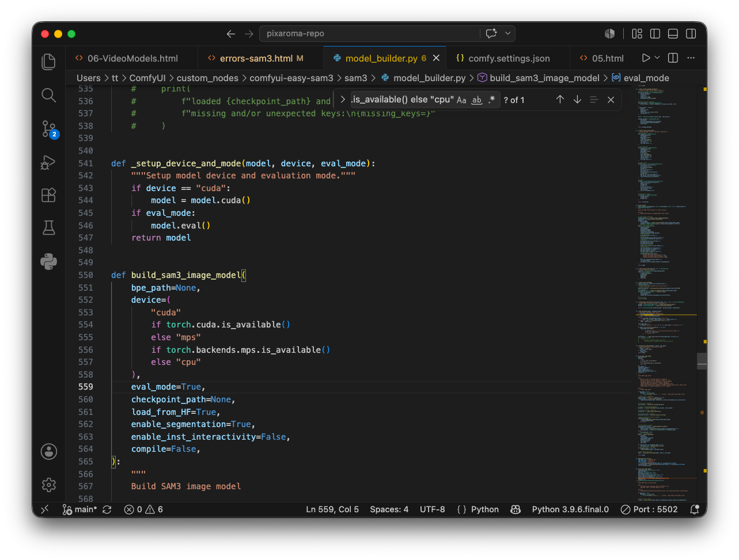Click the find input text field
Screen dimensions: 739x560
click(x=402, y=100)
